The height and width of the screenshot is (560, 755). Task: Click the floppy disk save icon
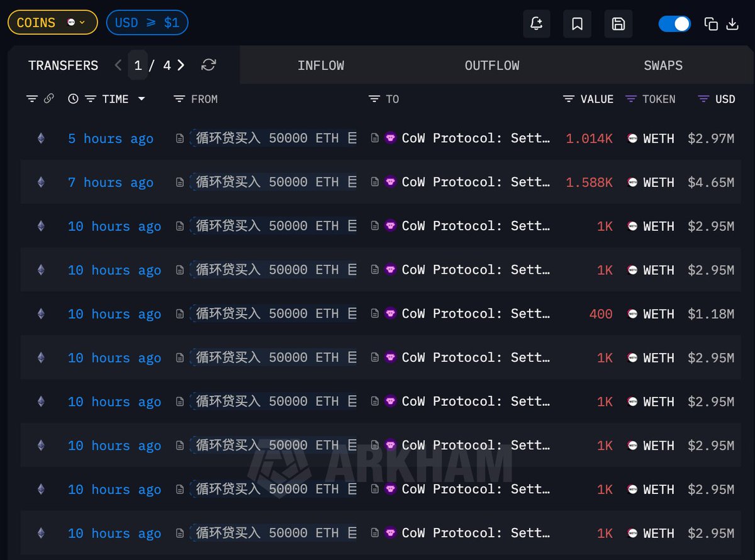point(618,24)
